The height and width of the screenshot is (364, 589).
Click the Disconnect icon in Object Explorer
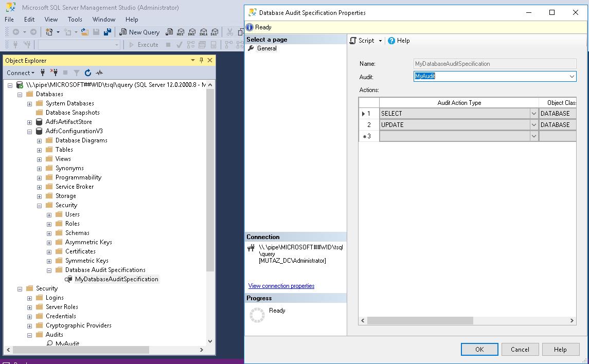[x=54, y=72]
